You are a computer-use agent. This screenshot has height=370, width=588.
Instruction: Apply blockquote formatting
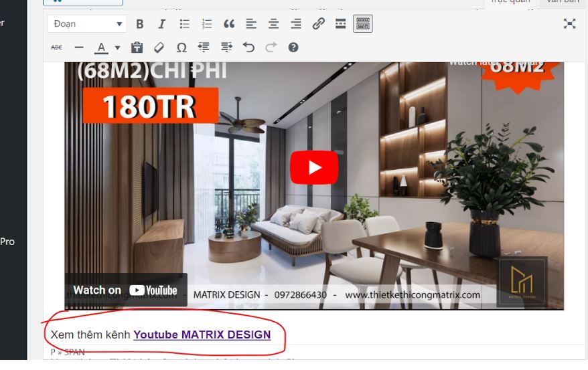click(x=229, y=24)
